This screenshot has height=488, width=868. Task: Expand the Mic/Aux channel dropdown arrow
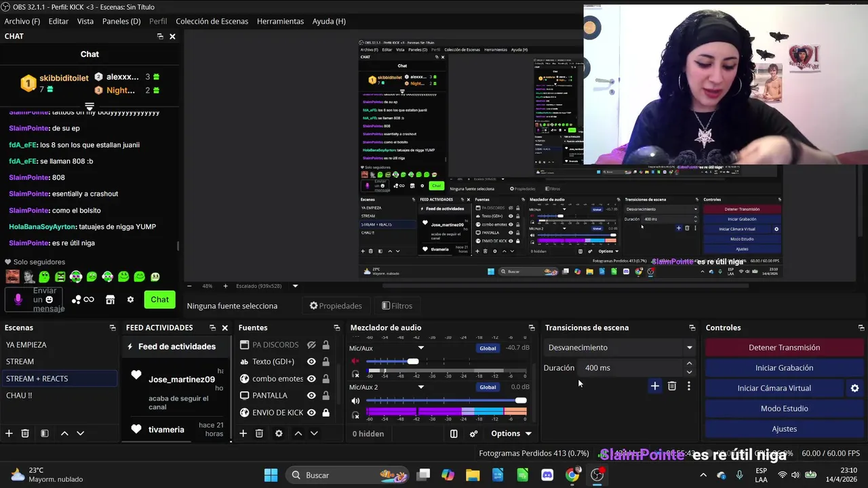[x=420, y=348]
